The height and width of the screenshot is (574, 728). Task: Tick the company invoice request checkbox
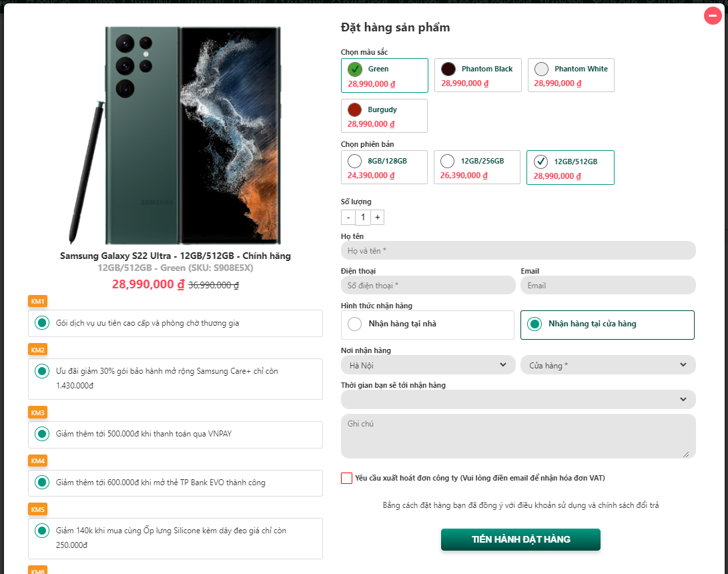click(x=346, y=478)
